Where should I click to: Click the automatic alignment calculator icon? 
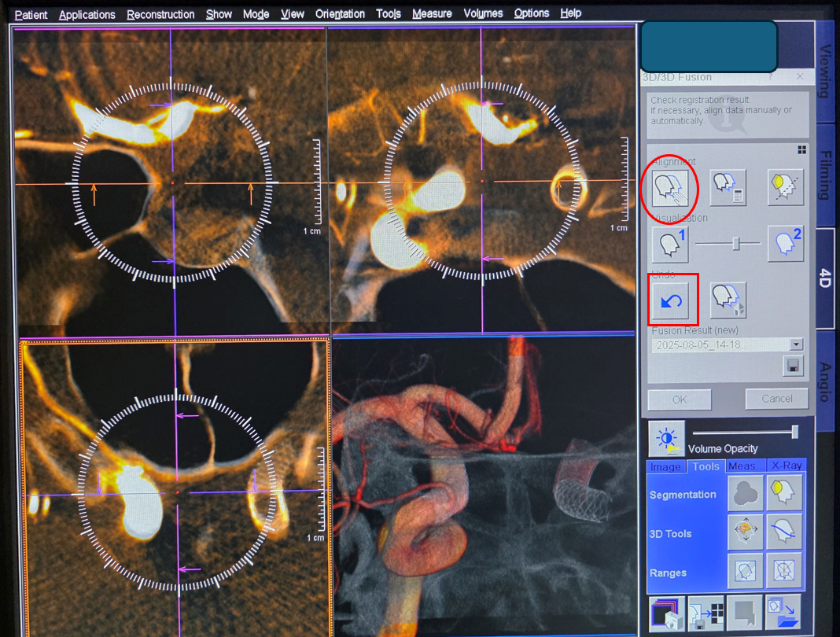tap(728, 187)
